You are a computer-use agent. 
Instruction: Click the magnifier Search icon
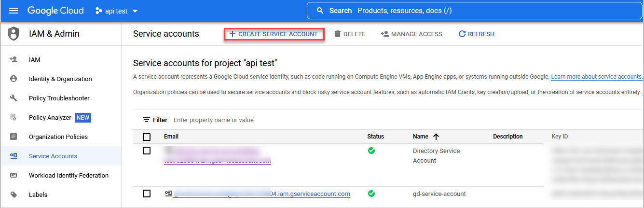320,11
